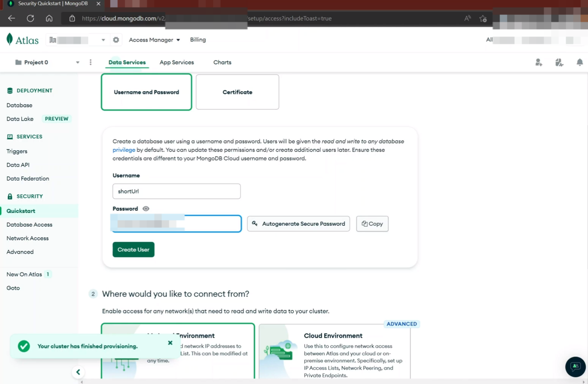Click the ADVANCED badge on Cloud Environment
This screenshot has height=384, width=588.
click(x=402, y=324)
